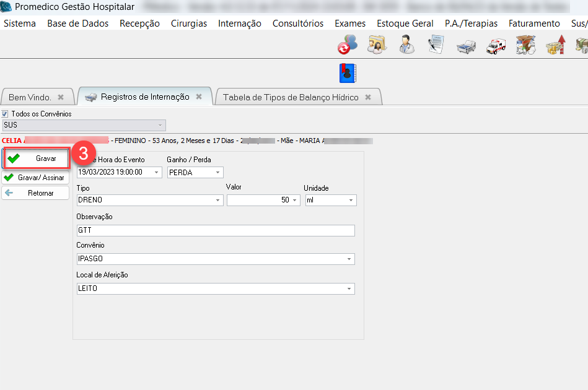Switch to the Bem Vindo tab
The image size is (588, 390).
(x=30, y=97)
